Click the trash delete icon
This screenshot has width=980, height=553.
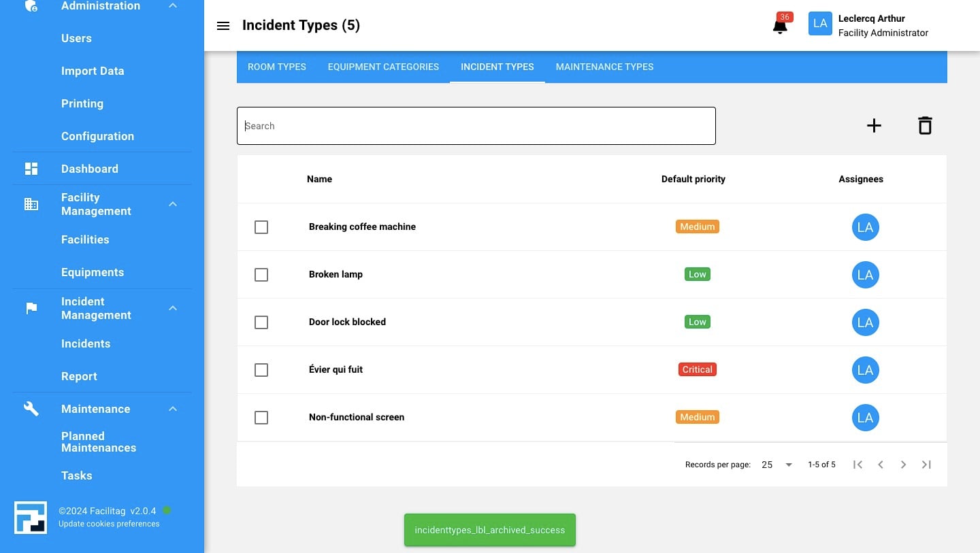[x=925, y=126]
